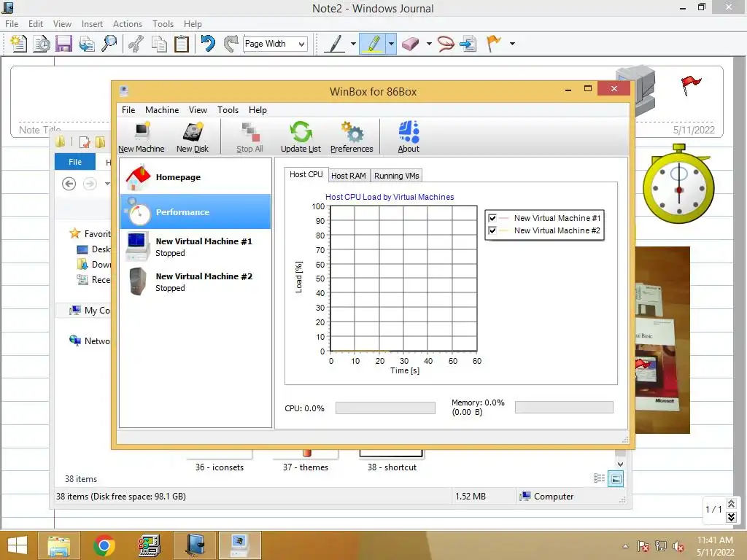Expand the Flag options arrow
Screen dimensions: 747x560
click(512, 44)
